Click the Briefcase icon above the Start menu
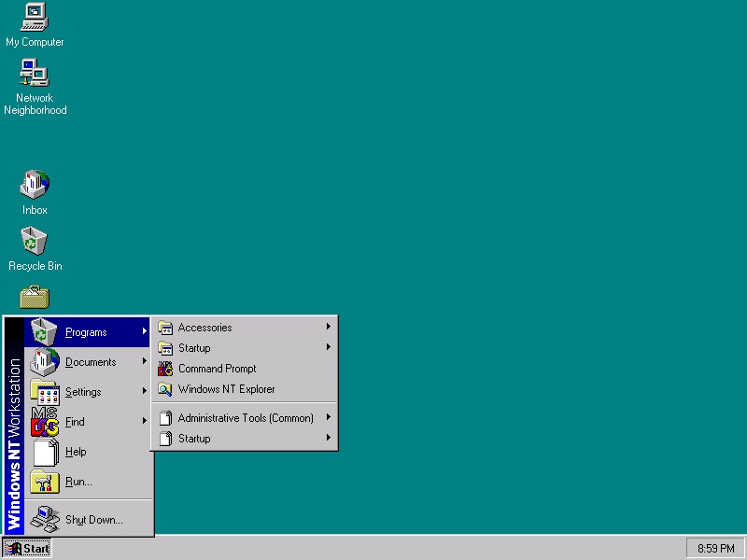The height and width of the screenshot is (560, 747). 35,299
